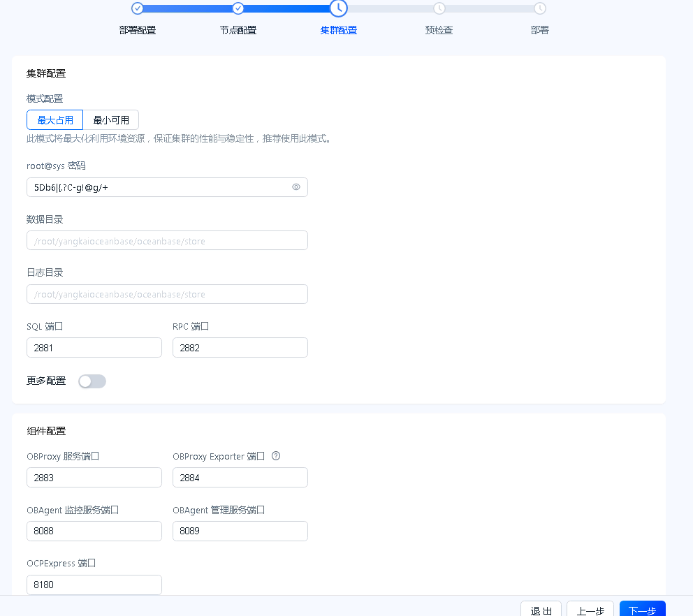Image resolution: width=693 pixels, height=616 pixels.
Task: Select the 最大占用 mode option
Action: [54, 119]
